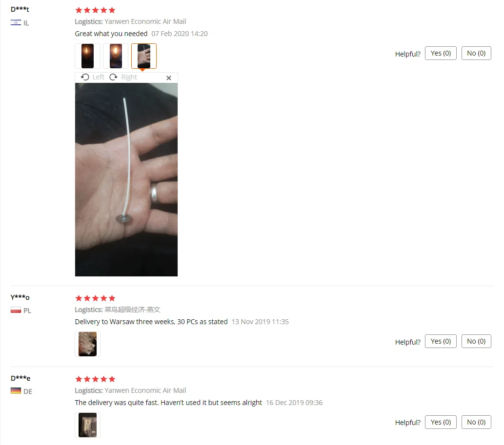Image resolution: width=504 pixels, height=445 pixels.
Task: Mark the D***t review not helpful with No
Action: [476, 53]
